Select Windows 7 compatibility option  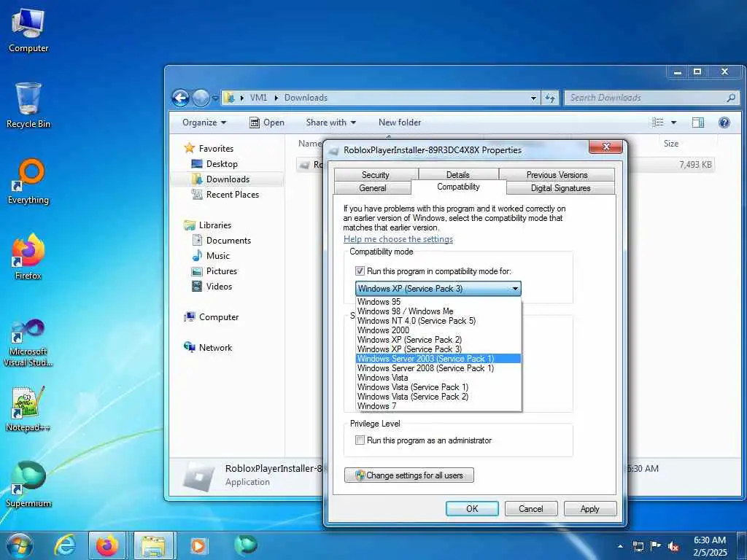(x=438, y=406)
